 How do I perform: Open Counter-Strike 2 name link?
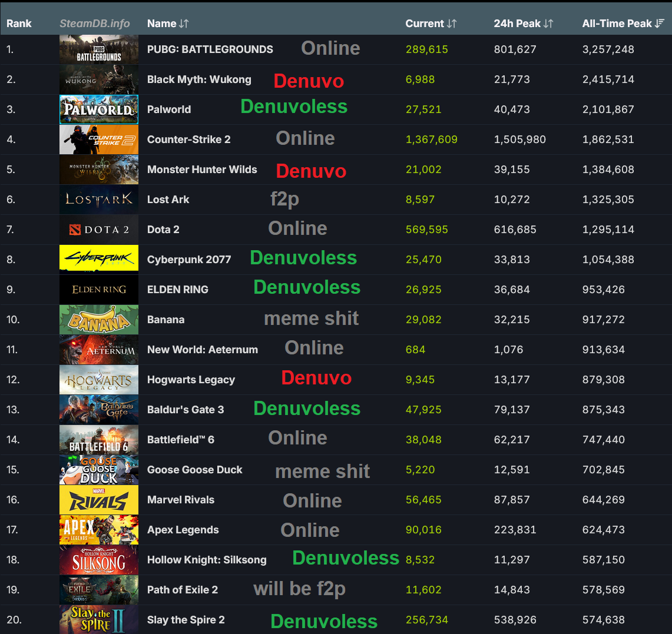189,140
